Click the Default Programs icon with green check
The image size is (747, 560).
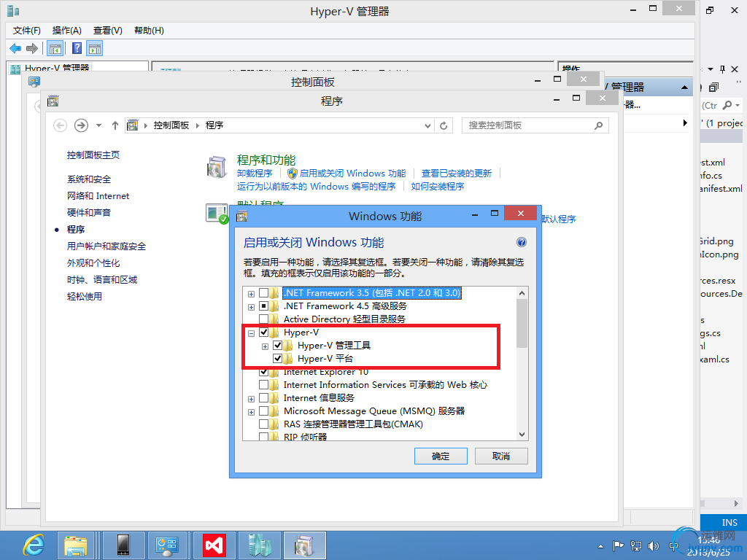coord(217,214)
